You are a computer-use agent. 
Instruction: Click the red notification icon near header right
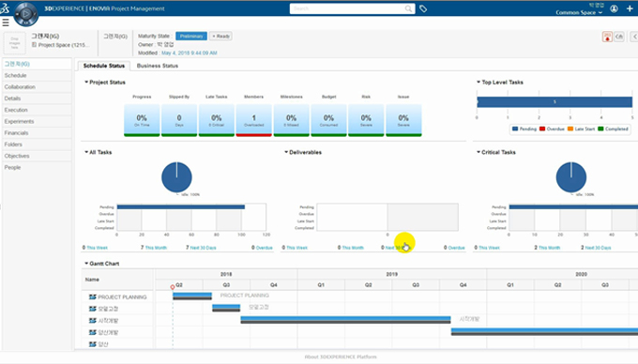(x=607, y=37)
